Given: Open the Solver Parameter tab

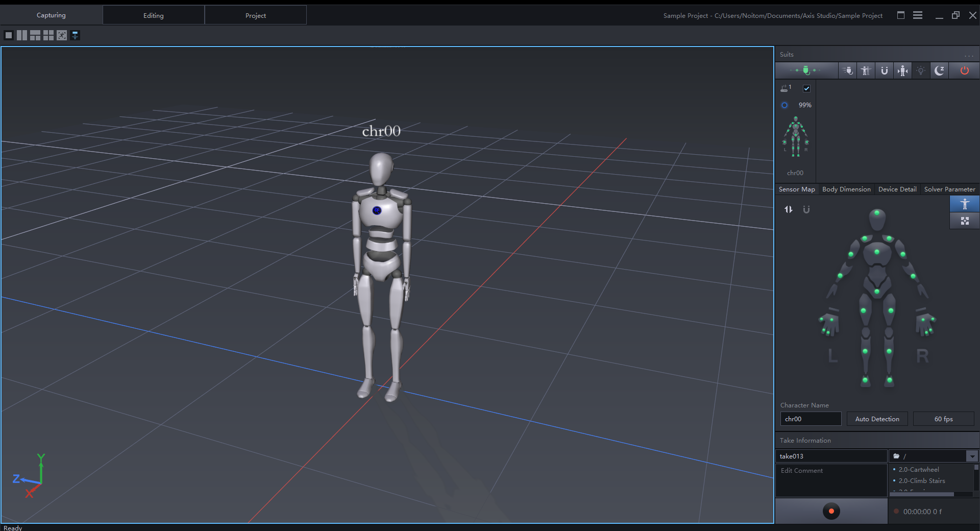Looking at the screenshot, I should (949, 189).
